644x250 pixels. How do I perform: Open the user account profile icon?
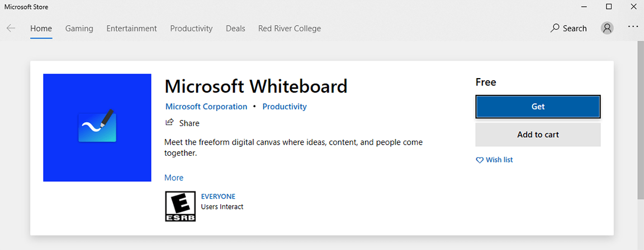(x=607, y=28)
